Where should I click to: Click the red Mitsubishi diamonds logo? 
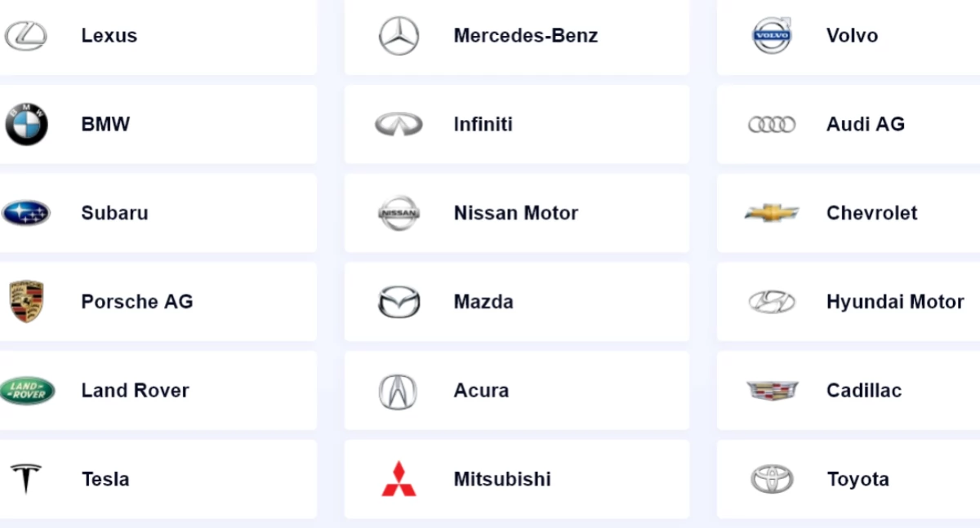pos(399,479)
